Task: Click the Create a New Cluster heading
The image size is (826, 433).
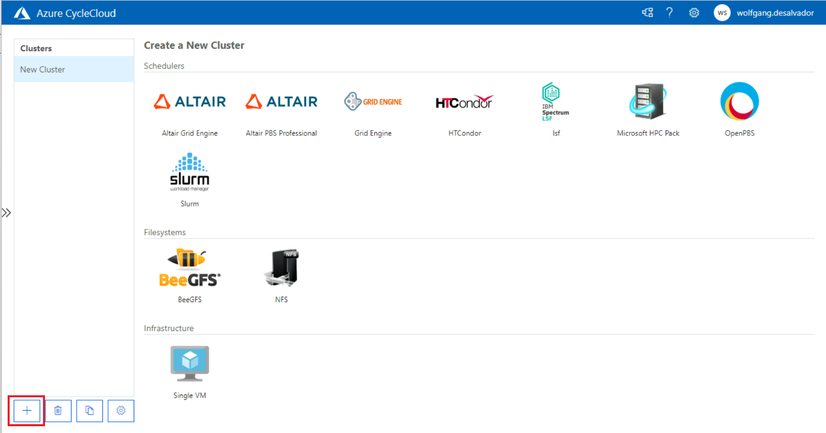Action: [194, 45]
